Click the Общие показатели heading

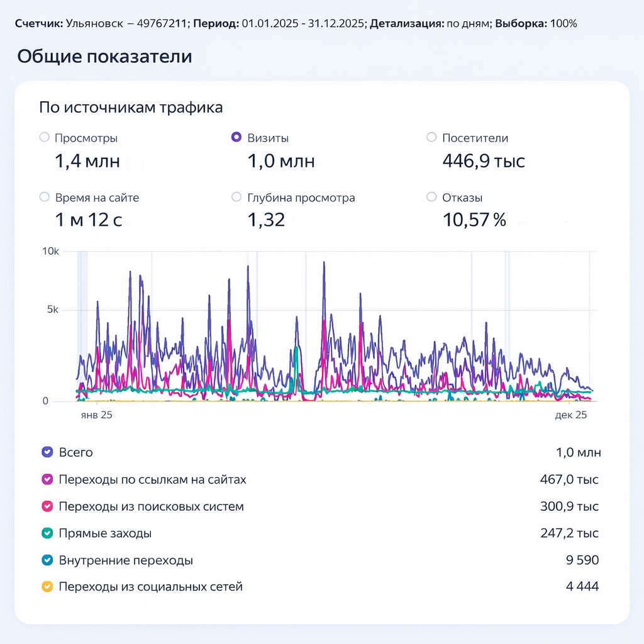pyautogui.click(x=104, y=57)
